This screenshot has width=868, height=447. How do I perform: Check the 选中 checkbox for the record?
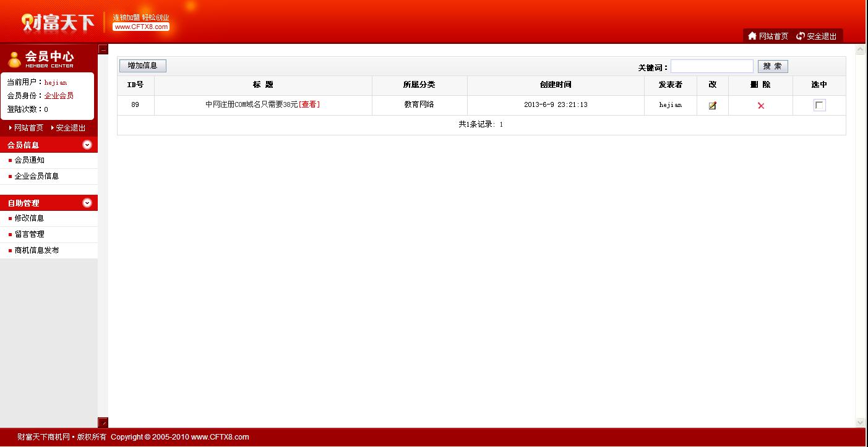pyautogui.click(x=819, y=105)
